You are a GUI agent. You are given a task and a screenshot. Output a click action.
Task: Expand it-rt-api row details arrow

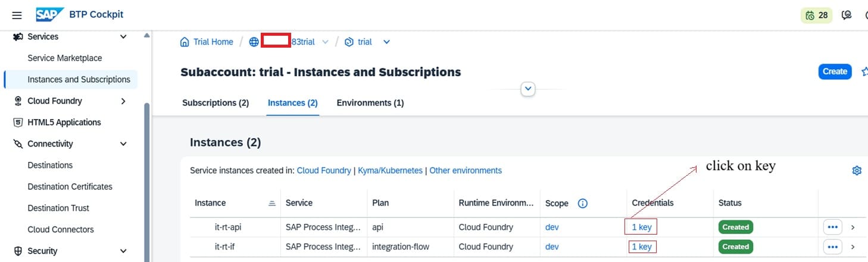tap(853, 227)
